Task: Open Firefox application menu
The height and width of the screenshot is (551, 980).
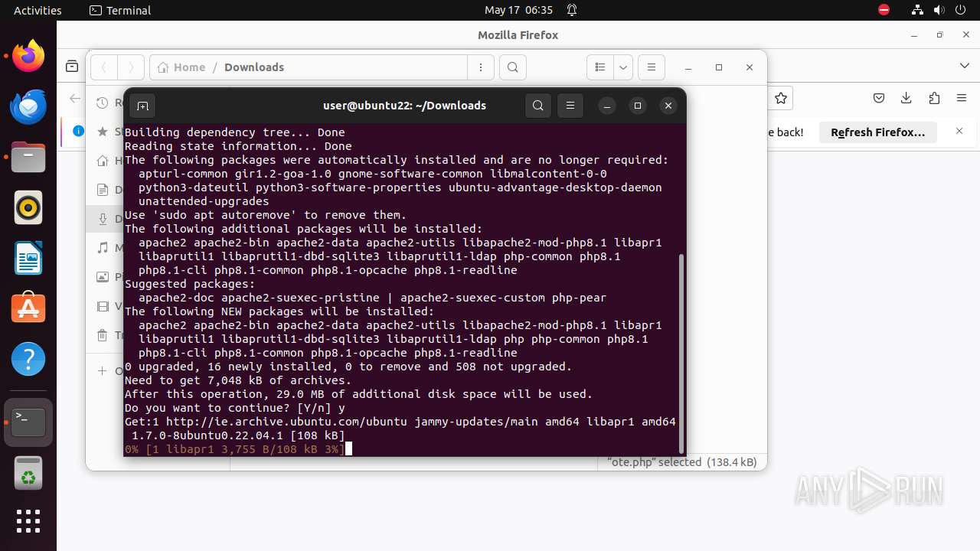Action: tap(962, 98)
